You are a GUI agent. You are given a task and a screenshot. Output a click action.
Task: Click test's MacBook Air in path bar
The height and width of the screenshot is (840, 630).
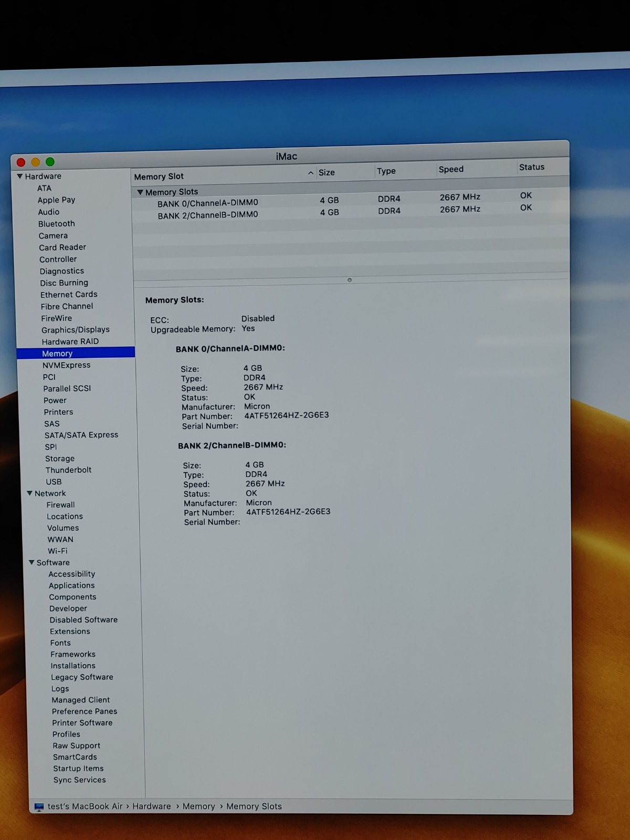85,806
